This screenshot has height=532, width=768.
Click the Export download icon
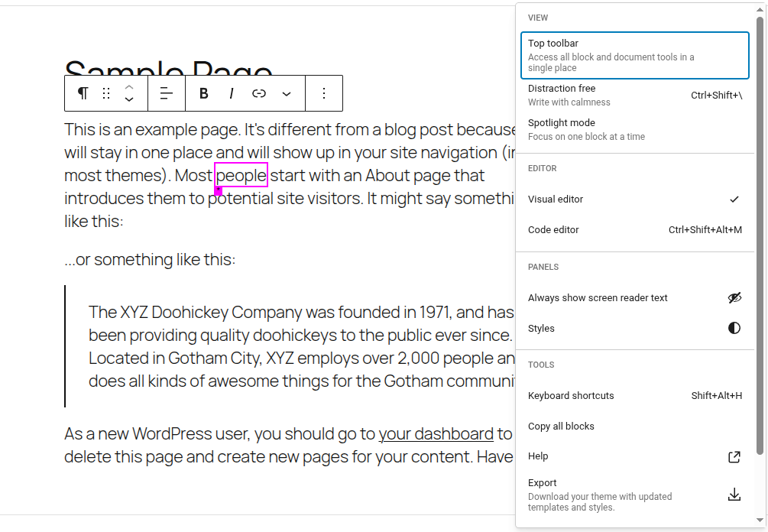[734, 495]
